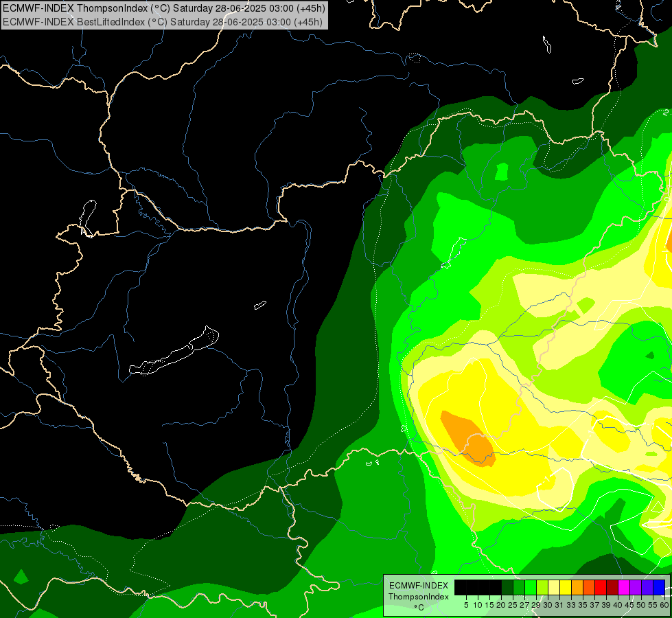Click the magenta 40-45 legend swatch

click(623, 588)
